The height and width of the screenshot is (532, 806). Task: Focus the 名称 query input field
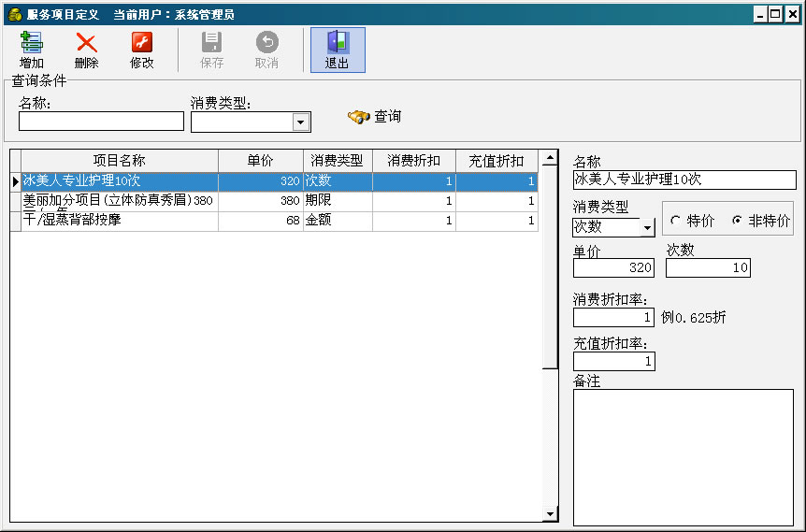101,122
